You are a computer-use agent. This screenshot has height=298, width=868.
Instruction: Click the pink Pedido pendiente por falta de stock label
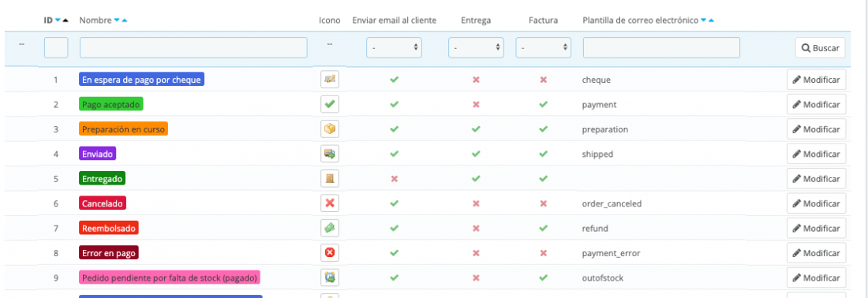[x=170, y=278]
